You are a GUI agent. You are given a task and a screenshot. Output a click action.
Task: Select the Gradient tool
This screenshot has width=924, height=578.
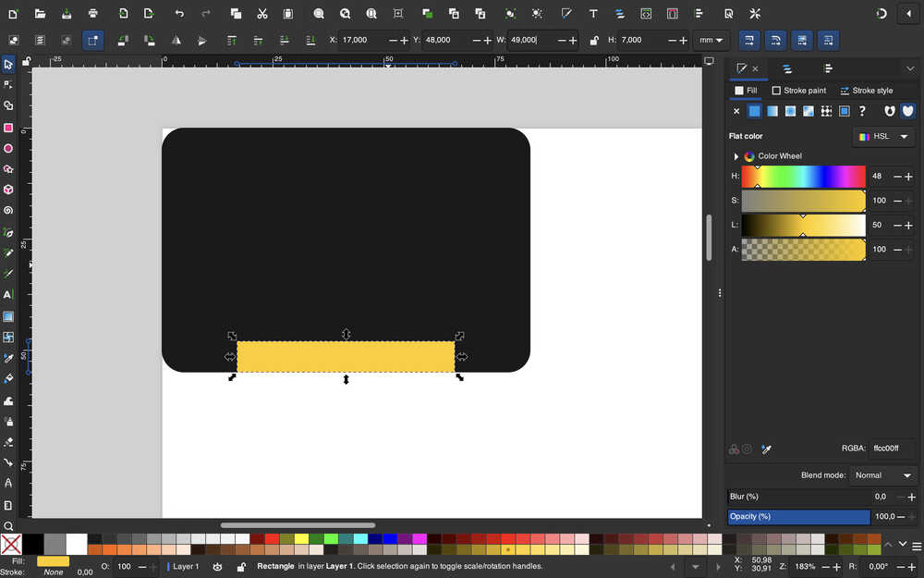(x=8, y=316)
